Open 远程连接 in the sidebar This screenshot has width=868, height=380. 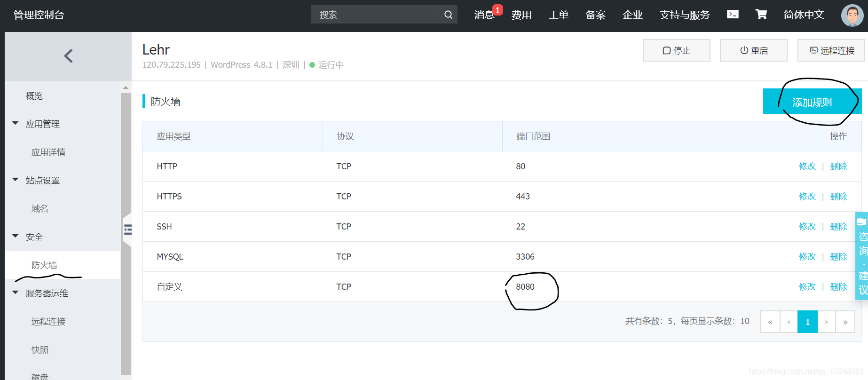point(48,322)
